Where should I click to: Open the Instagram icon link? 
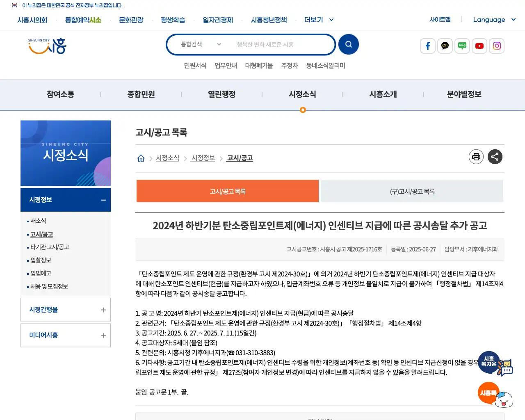pyautogui.click(x=497, y=46)
